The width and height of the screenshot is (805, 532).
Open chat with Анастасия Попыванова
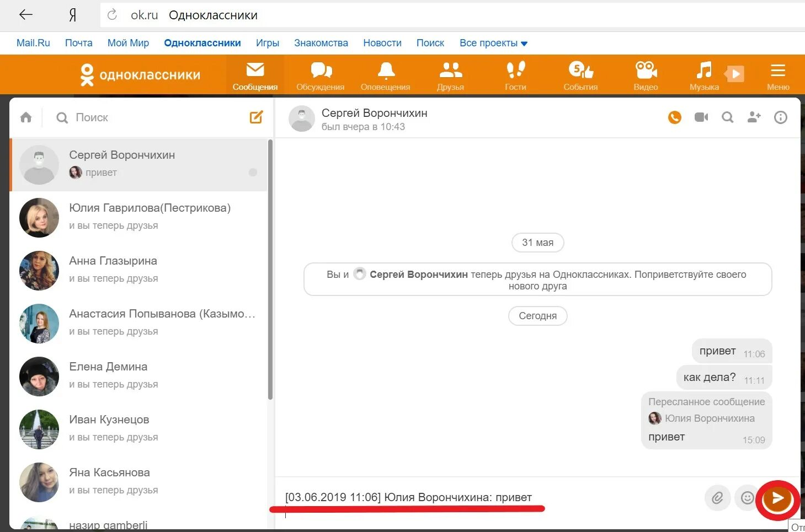(x=138, y=323)
